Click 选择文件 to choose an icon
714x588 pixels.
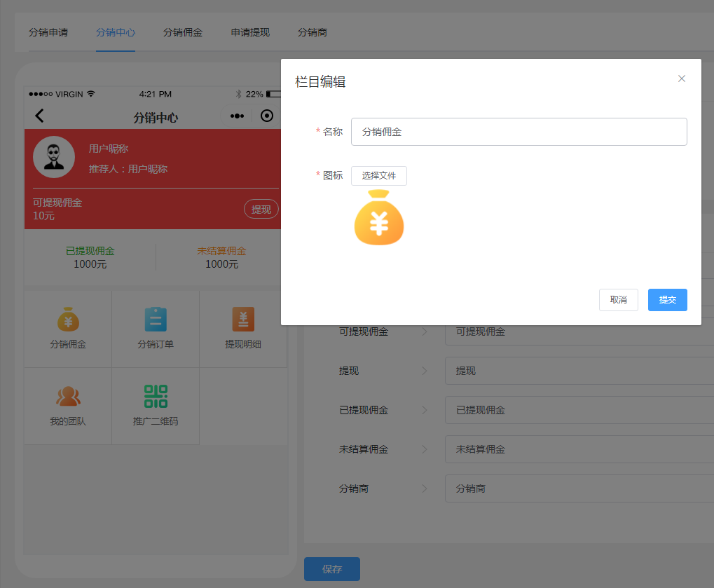tap(379, 175)
